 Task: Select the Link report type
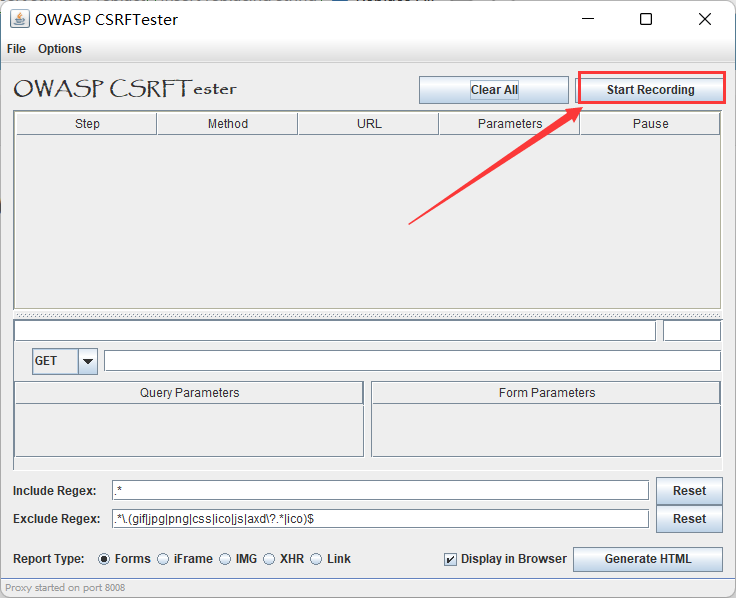tap(330, 559)
